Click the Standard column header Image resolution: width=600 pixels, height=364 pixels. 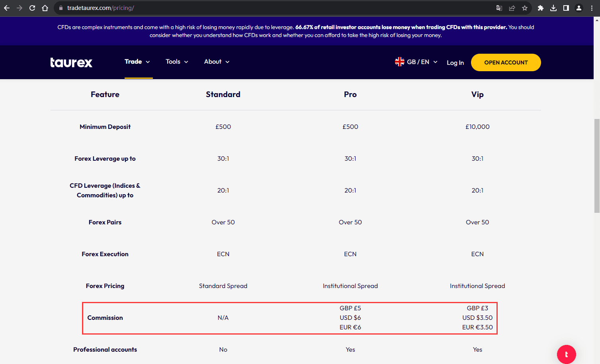pyautogui.click(x=223, y=94)
